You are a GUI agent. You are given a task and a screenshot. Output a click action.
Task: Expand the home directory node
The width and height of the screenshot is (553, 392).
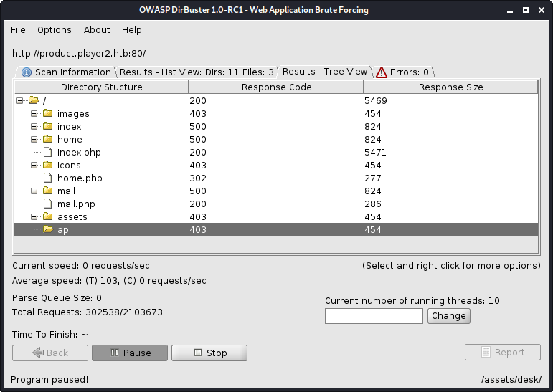coord(34,139)
